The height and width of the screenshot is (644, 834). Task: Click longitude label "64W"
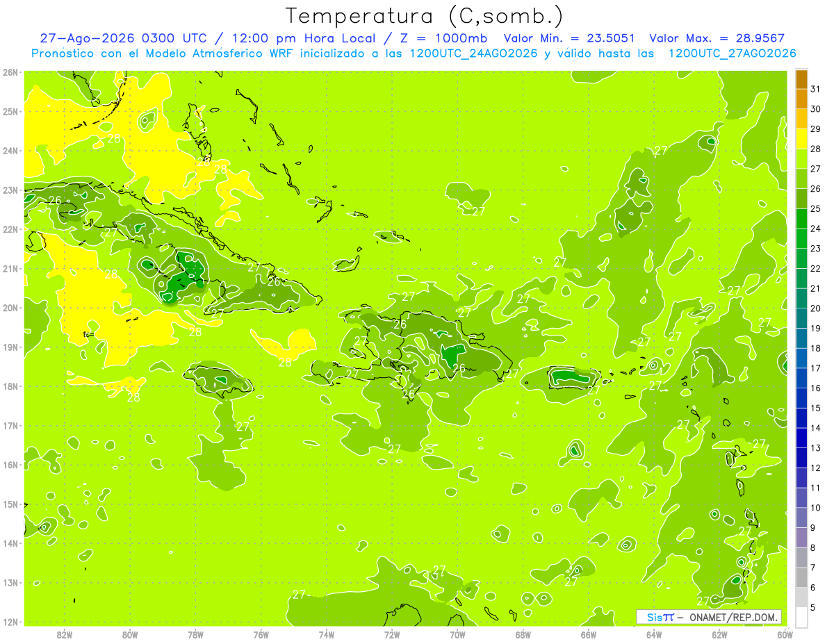(x=654, y=634)
